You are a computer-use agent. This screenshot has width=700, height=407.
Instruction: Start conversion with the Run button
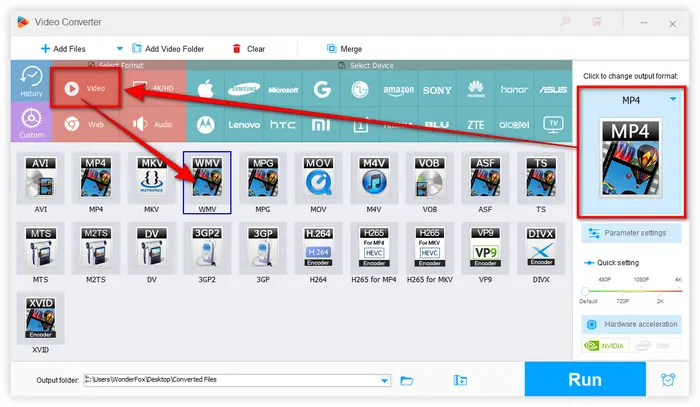click(x=585, y=379)
